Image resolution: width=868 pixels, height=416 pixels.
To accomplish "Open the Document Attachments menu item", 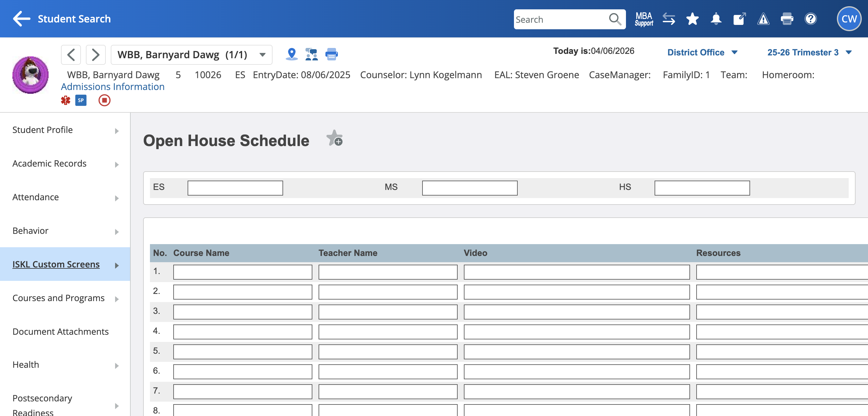I will pyautogui.click(x=61, y=331).
